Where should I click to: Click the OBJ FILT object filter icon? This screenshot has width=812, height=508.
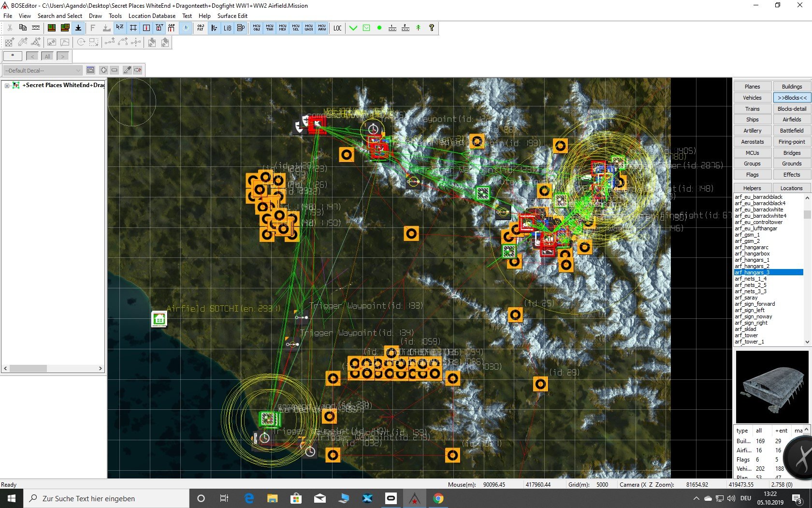[x=201, y=28]
